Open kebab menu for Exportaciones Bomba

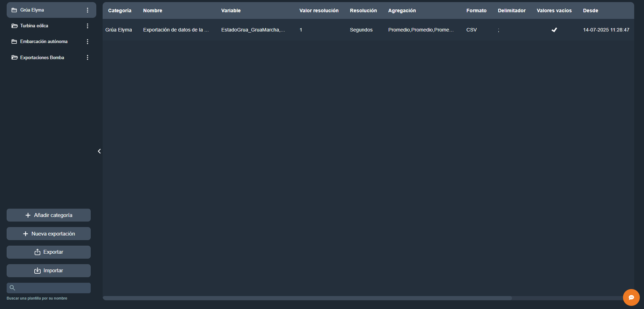pos(88,57)
